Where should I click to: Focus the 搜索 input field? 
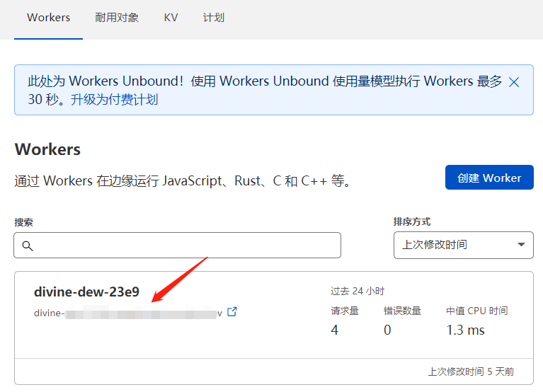177,246
